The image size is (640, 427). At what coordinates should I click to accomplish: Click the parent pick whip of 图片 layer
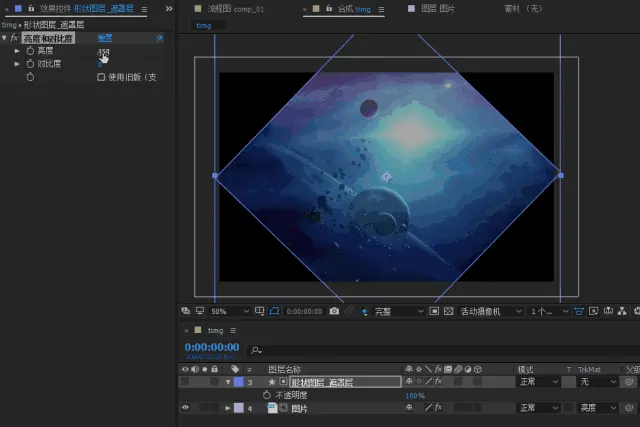coord(629,408)
